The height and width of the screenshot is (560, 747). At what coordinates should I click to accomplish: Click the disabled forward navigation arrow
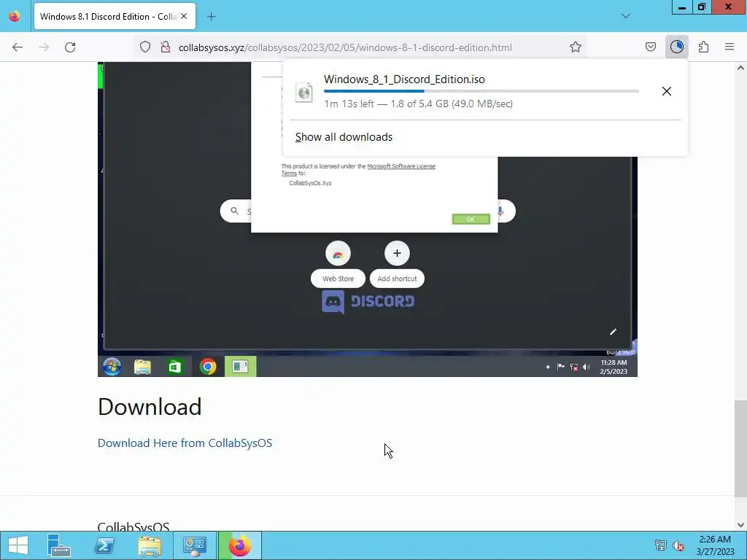(44, 47)
